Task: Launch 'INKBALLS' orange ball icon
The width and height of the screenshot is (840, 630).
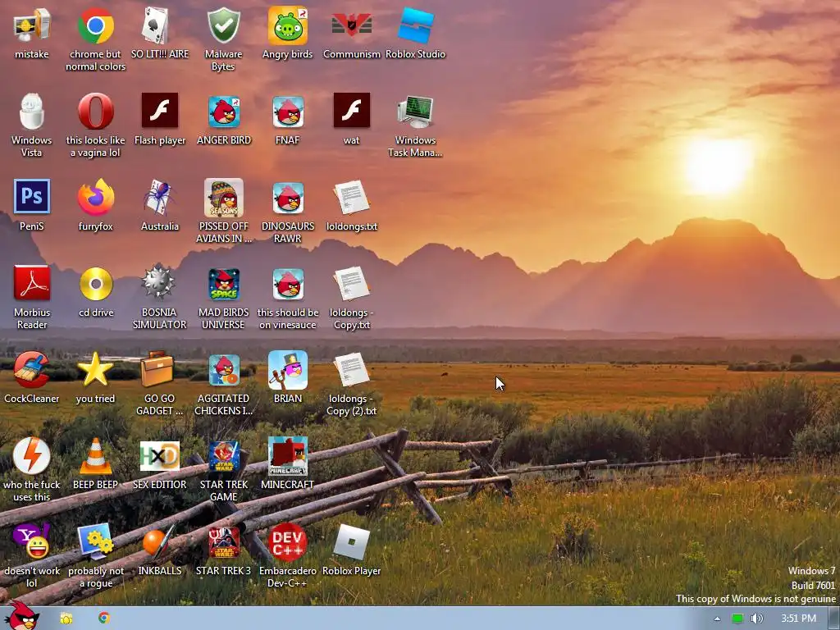Action: click(160, 541)
